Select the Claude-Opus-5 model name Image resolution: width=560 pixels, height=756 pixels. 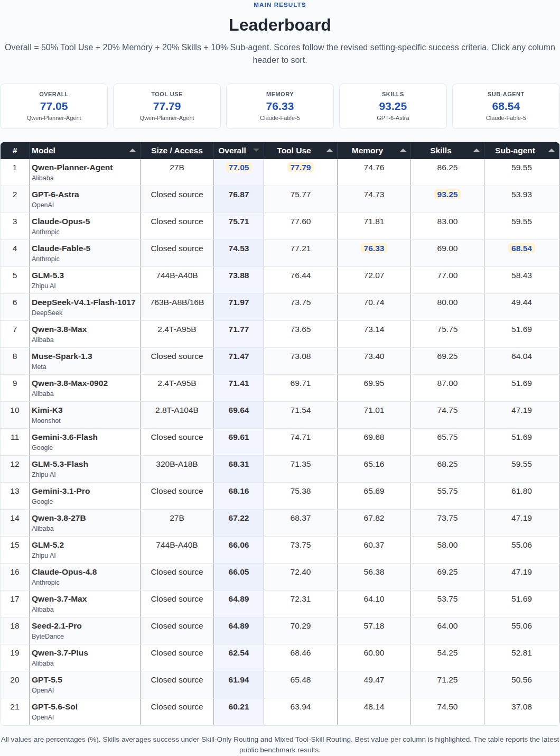click(x=61, y=222)
